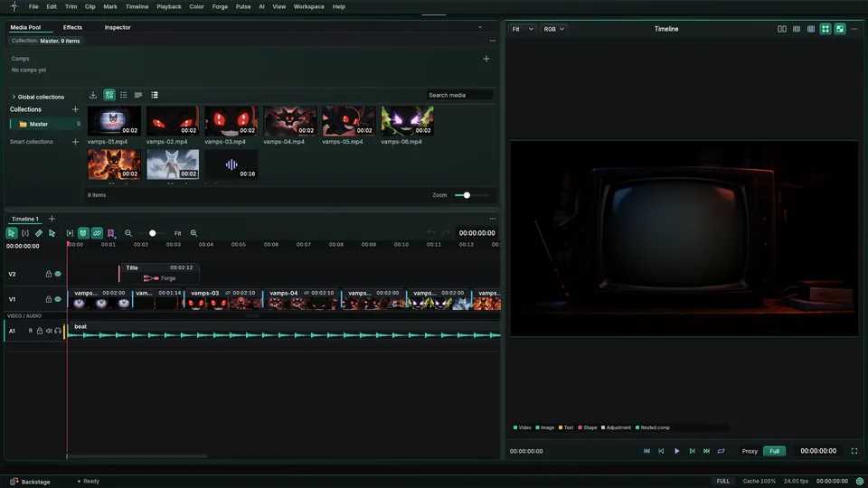Open media pool options three-dot menu
Image resolution: width=868 pixels, height=488 pixels.
coord(492,41)
